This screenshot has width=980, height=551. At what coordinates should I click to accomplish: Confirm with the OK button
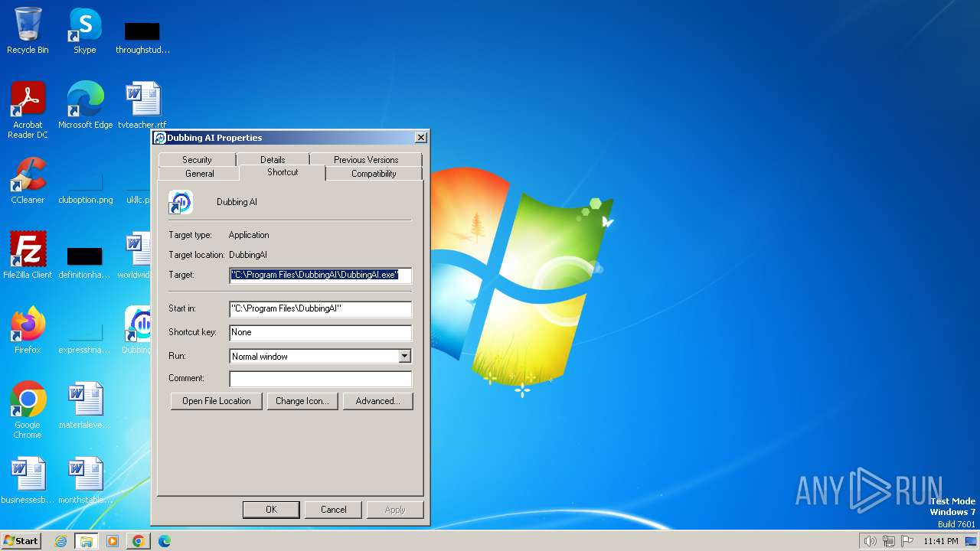pyautogui.click(x=271, y=510)
